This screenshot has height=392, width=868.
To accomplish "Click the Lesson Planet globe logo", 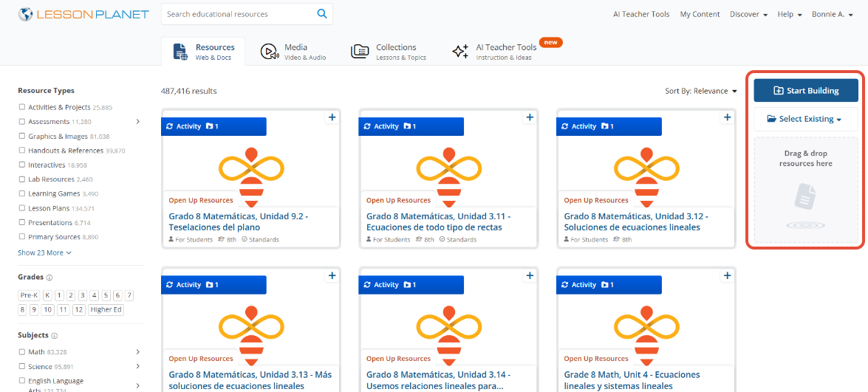I will click(25, 14).
